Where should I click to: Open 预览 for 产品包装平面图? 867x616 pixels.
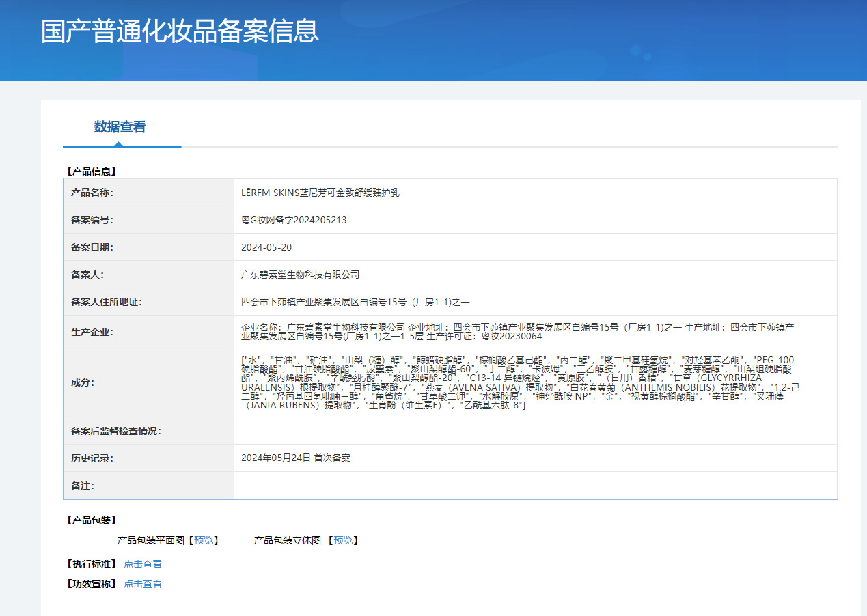(204, 540)
